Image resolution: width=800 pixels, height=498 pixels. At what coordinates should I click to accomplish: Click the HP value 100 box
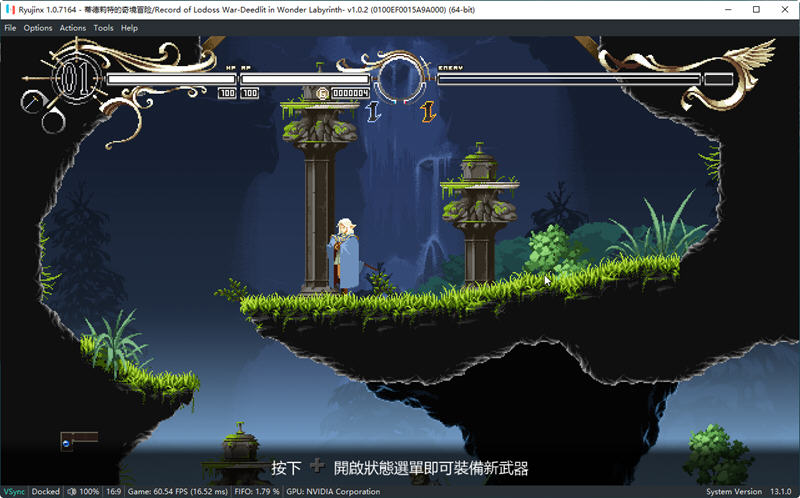tap(227, 93)
